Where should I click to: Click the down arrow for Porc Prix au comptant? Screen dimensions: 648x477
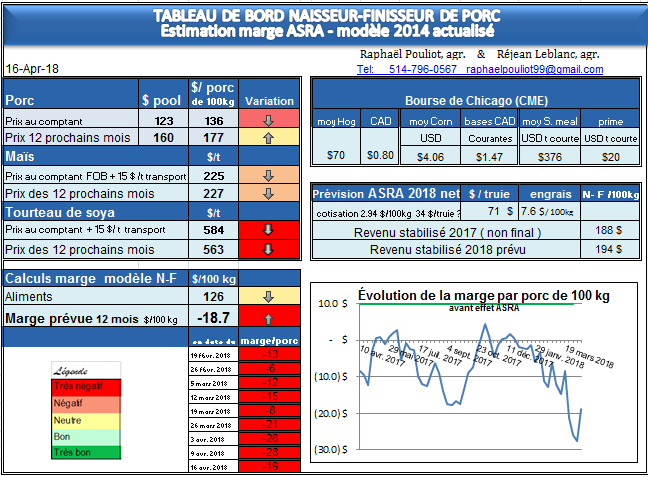[x=268, y=120]
